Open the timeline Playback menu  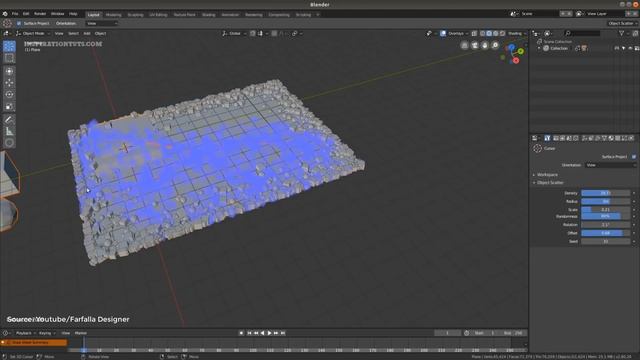coord(24,333)
